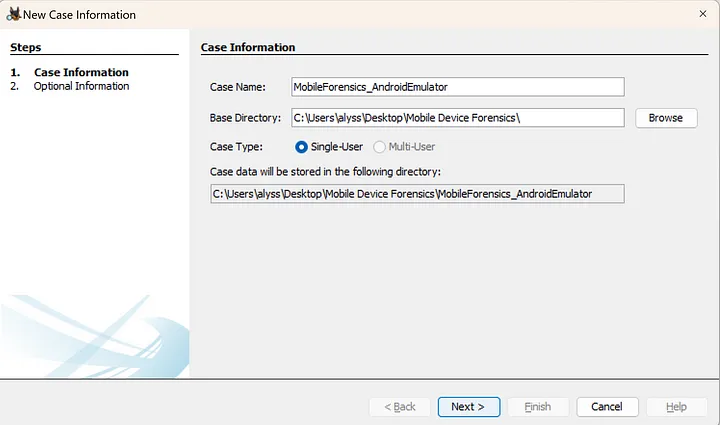Viewport: 720px width, 425px height.
Task: Cancel the new case wizard
Action: click(x=607, y=407)
